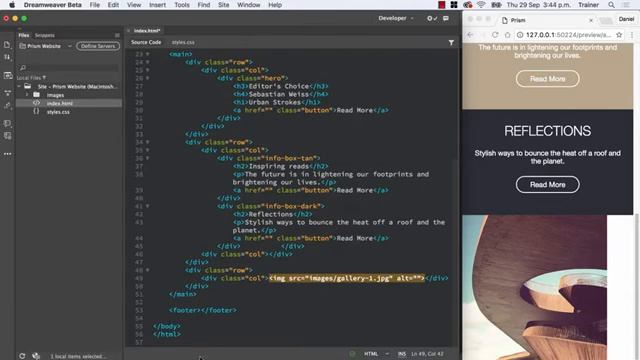Close the Prism browser tab
This screenshot has width=640, height=360.
(591, 20)
